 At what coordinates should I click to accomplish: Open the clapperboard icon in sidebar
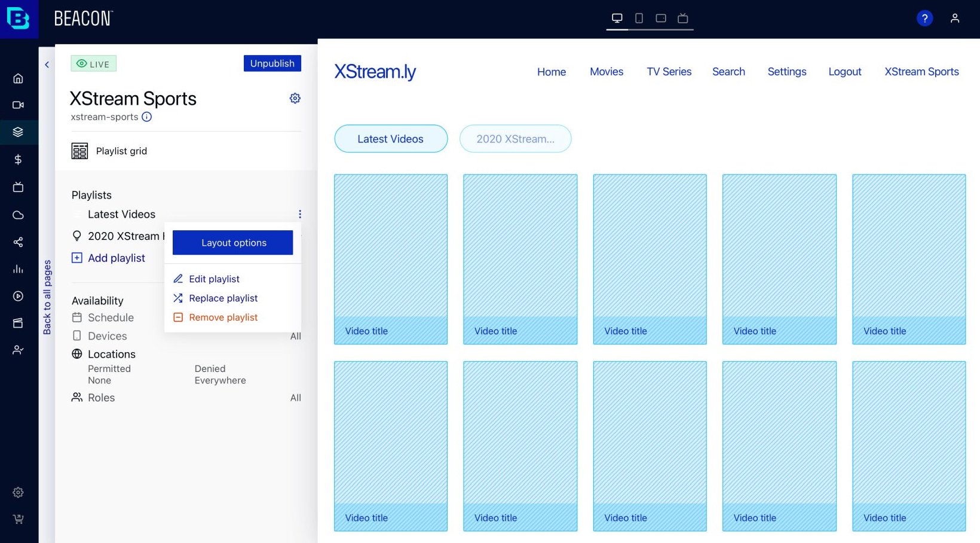pos(18,323)
